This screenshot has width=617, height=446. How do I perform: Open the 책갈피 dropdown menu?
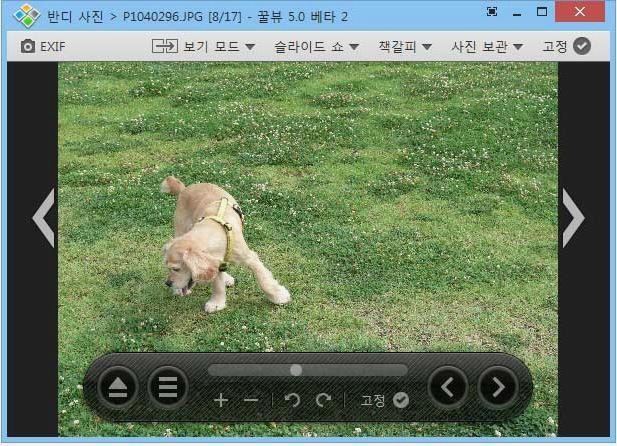pyautogui.click(x=405, y=47)
